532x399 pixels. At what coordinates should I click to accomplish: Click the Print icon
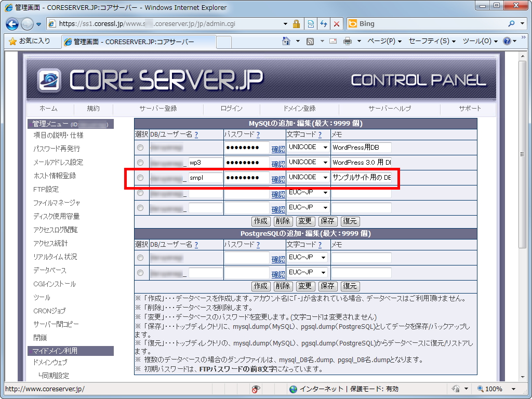[x=348, y=41]
